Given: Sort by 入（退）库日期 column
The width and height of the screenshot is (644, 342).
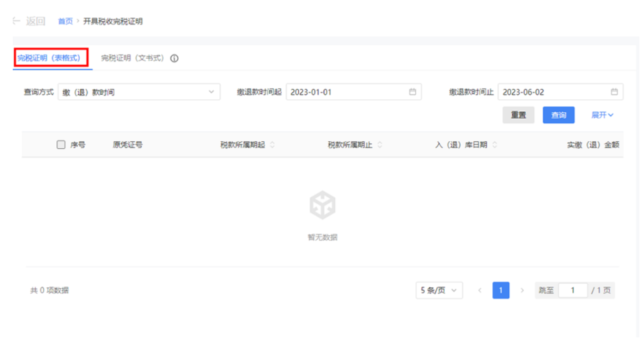Looking at the screenshot, I should pyautogui.click(x=495, y=145).
